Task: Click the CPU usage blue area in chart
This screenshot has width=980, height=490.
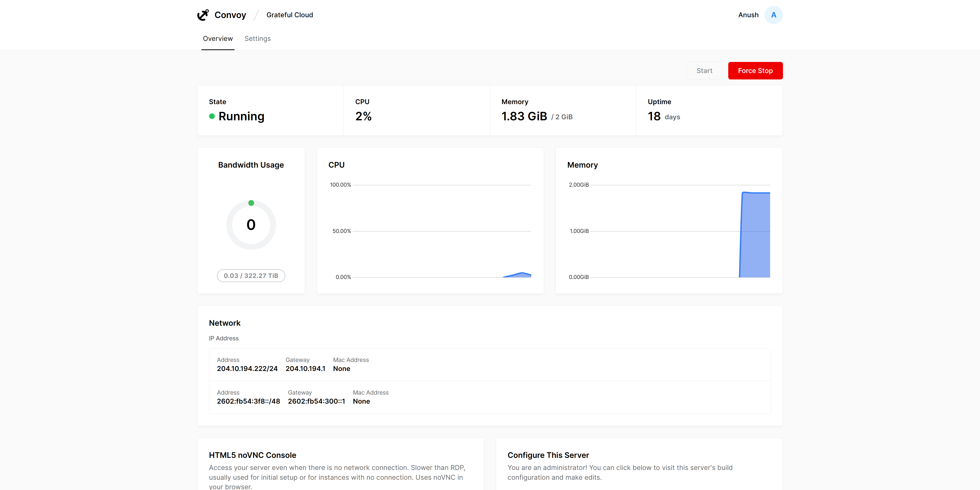Action: [x=517, y=275]
